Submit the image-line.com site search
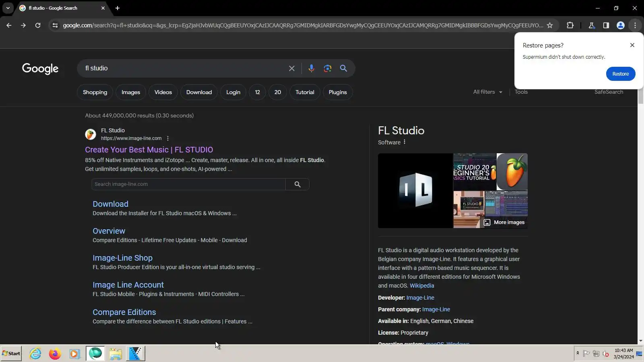 pos(297,184)
